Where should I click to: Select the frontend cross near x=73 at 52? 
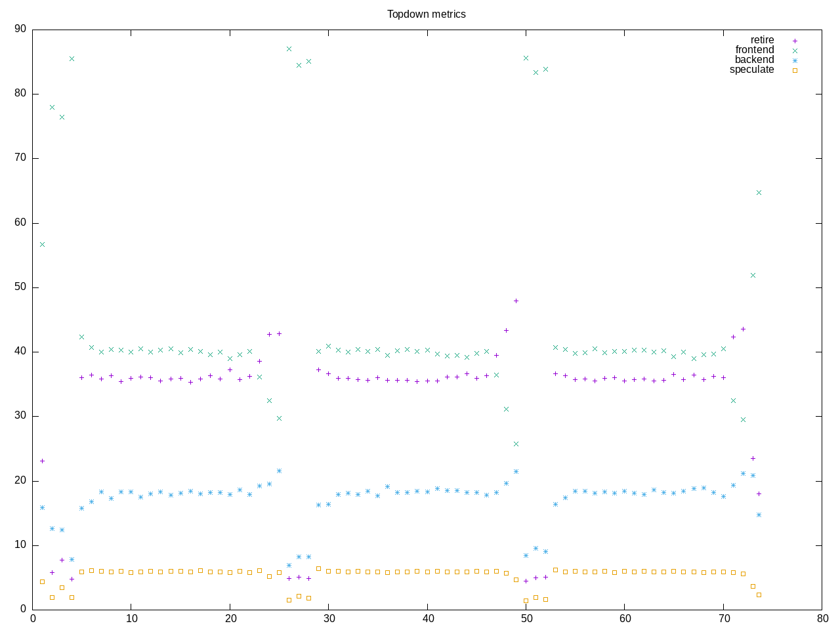(x=753, y=275)
